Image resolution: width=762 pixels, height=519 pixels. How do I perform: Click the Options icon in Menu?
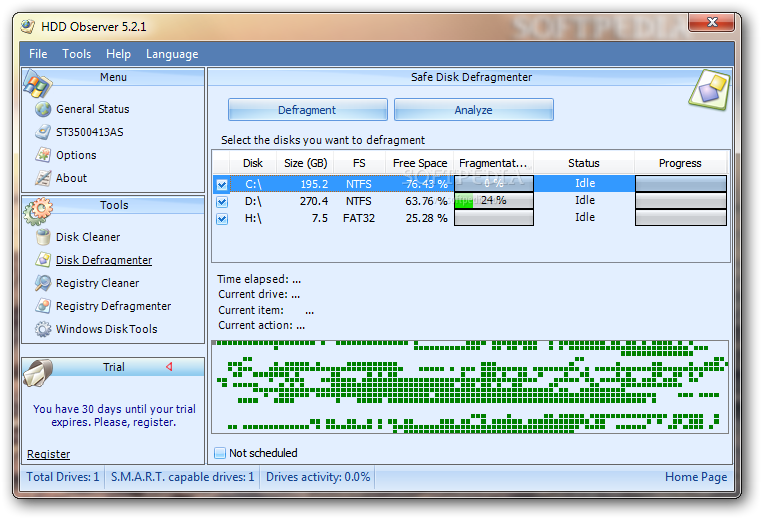(x=43, y=155)
